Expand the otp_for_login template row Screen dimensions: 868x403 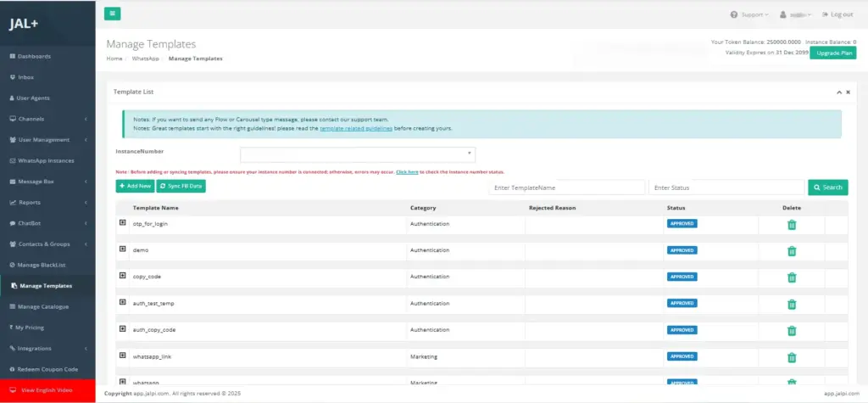point(123,223)
